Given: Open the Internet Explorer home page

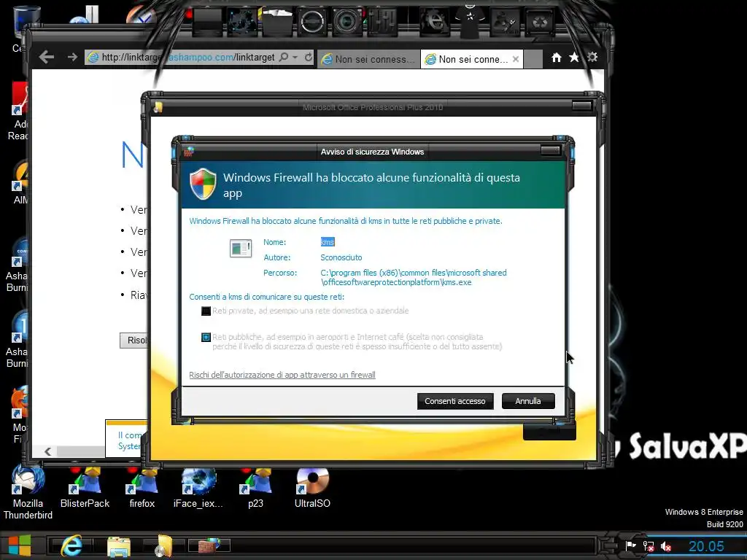Looking at the screenshot, I should [557, 58].
